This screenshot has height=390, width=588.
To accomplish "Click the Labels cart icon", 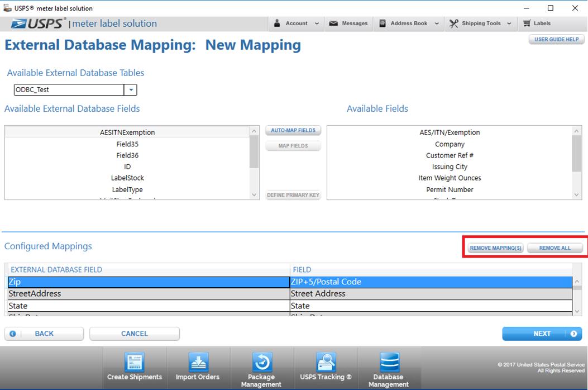I will coord(527,23).
